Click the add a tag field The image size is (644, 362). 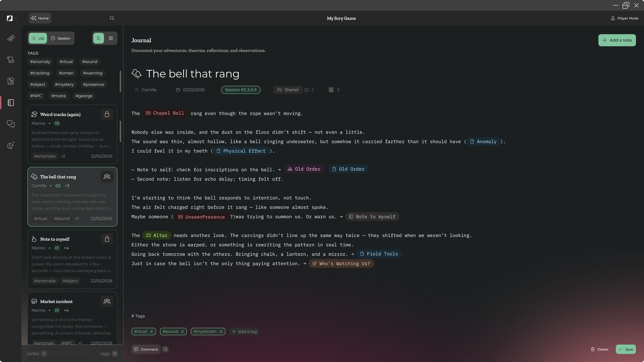[245, 331]
